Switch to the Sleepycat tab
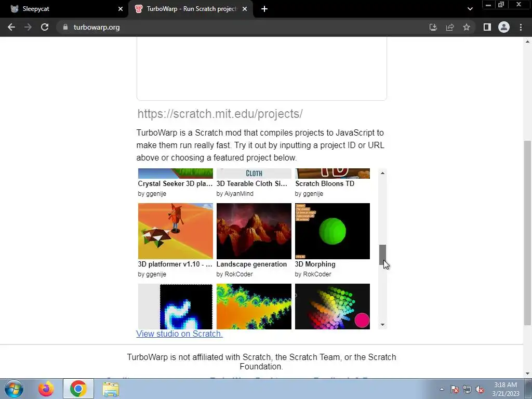The image size is (532, 399). (64, 9)
